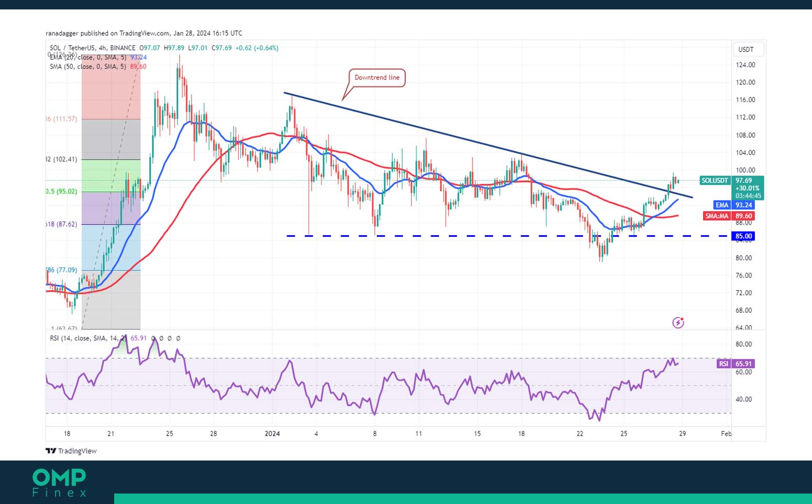Click the 80.00 value on the main price axis
The image size is (812, 504).
744,258
